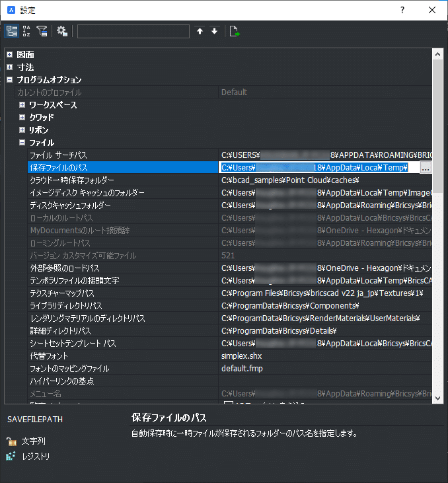Viewport: 448px width, 483px height.
Task: Click the 521 version value
Action: (x=228, y=256)
